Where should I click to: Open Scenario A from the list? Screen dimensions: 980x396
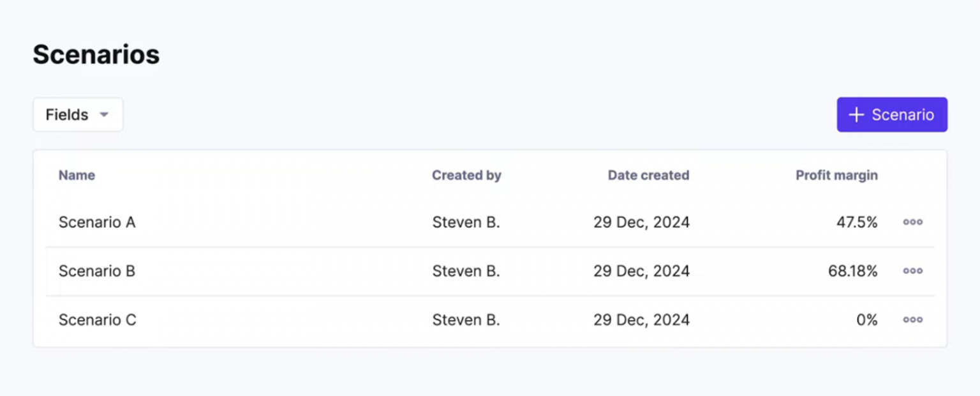[x=97, y=222]
